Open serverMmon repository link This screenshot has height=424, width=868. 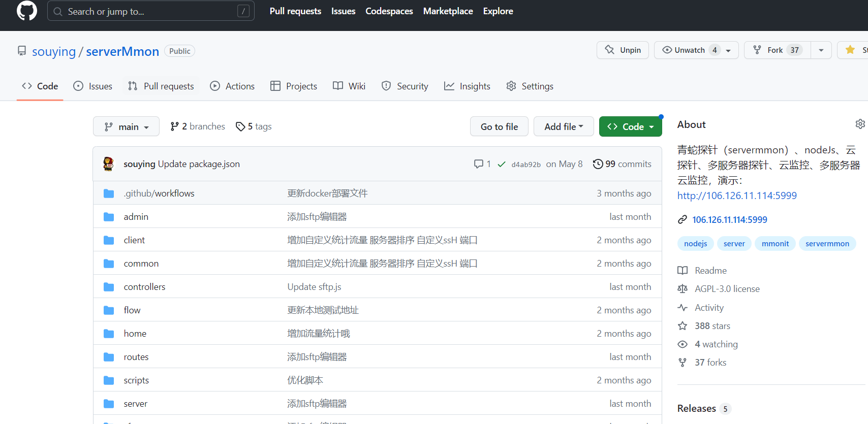tap(122, 51)
